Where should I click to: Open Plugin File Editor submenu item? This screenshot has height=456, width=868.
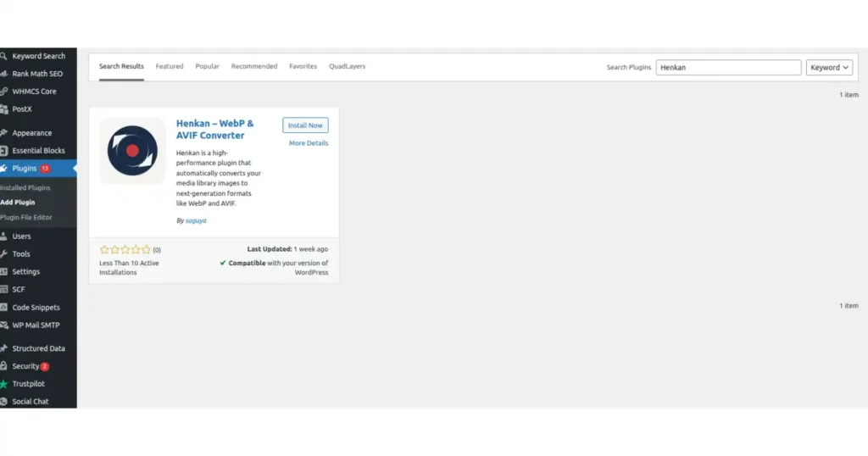(26, 218)
